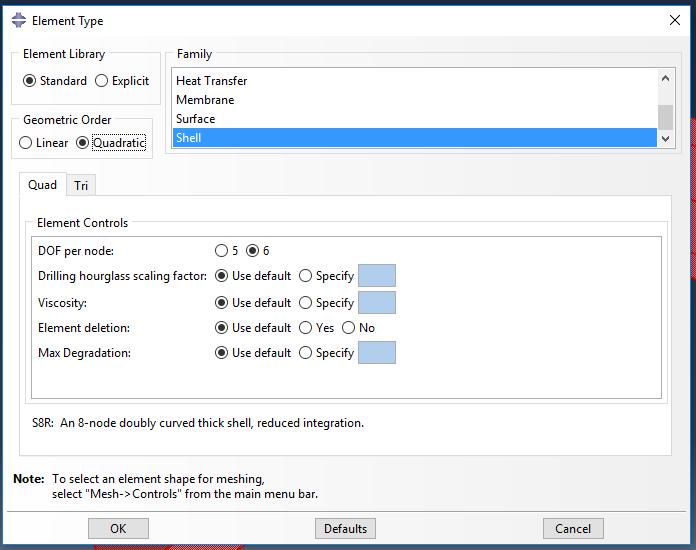Choose Linear geometric order
The width and height of the screenshot is (696, 550).
click(44, 142)
